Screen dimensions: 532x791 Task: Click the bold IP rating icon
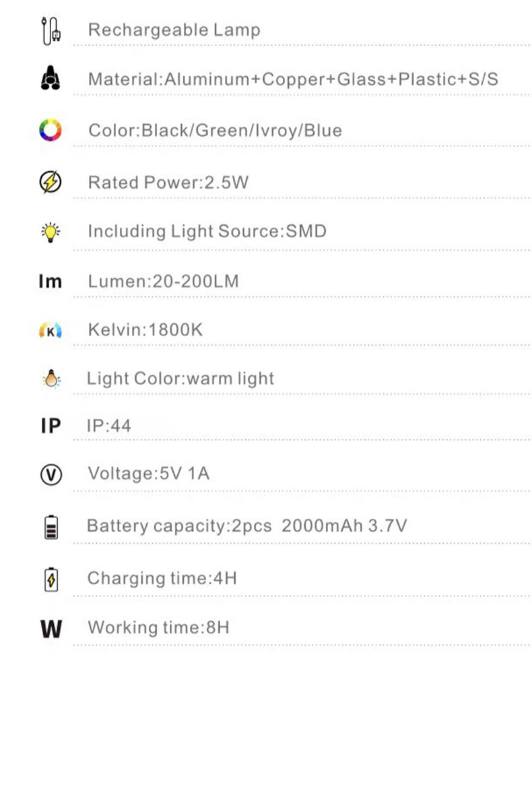point(51,426)
